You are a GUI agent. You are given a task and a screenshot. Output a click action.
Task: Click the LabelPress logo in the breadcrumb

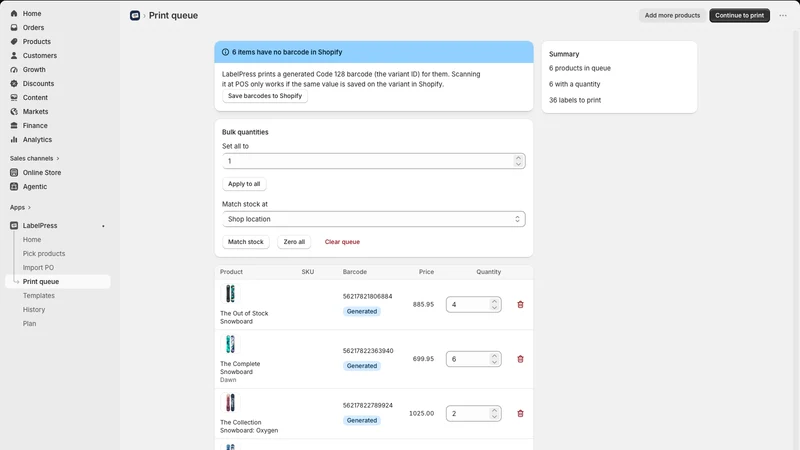(135, 15)
